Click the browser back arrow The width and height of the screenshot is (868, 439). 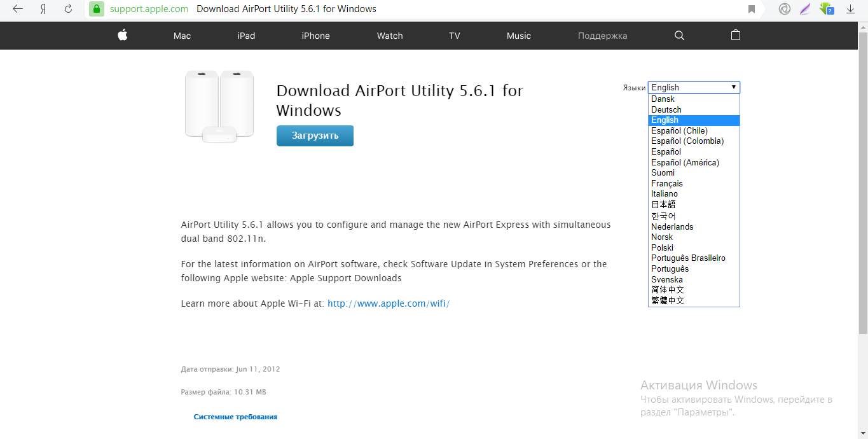18,9
